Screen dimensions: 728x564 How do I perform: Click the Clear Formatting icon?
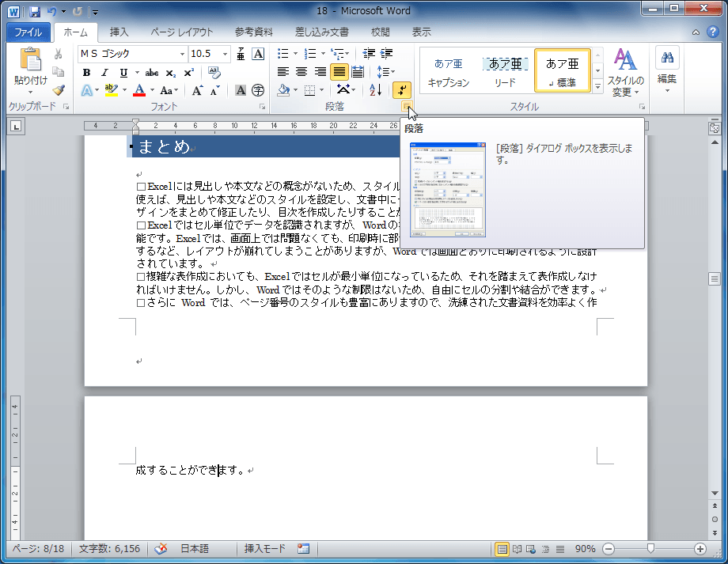point(214,73)
